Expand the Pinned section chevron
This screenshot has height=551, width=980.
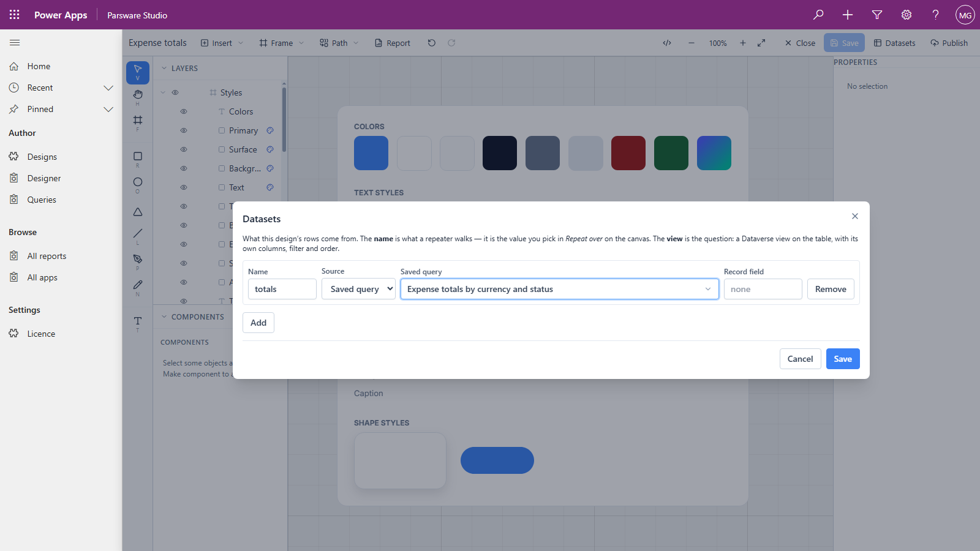click(108, 109)
